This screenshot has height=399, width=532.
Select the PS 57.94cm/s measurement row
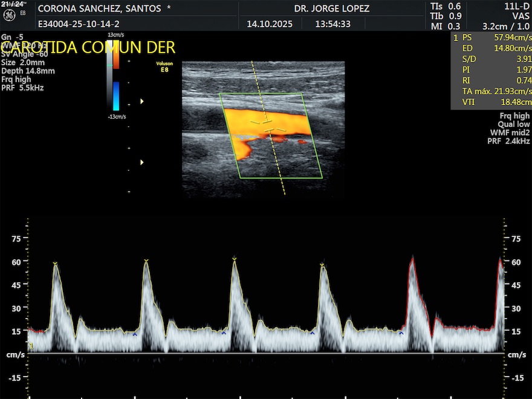click(491, 37)
